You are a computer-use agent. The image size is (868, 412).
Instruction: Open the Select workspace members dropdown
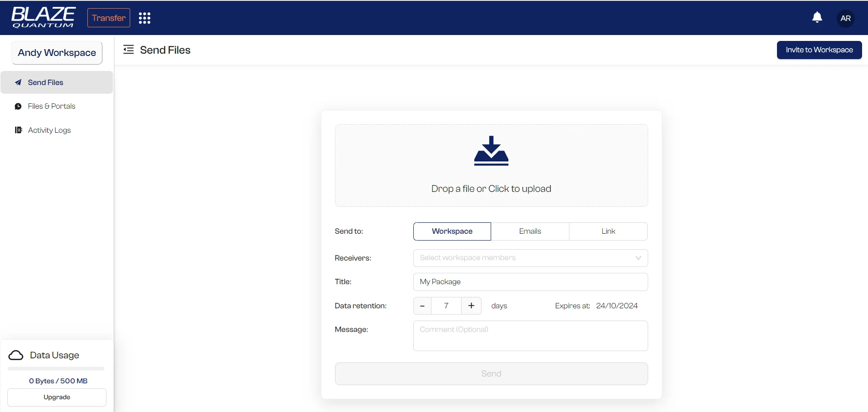[x=530, y=258]
